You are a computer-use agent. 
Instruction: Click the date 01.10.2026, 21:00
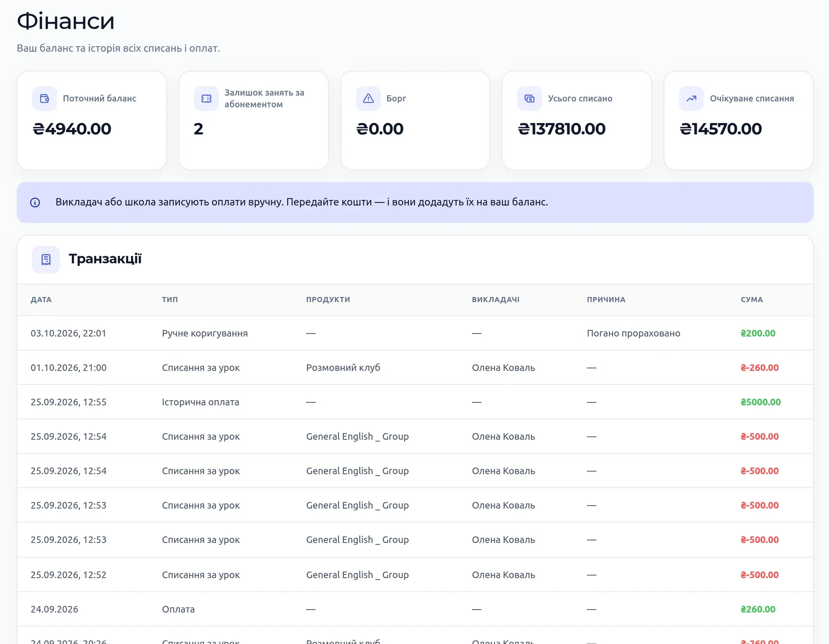69,368
